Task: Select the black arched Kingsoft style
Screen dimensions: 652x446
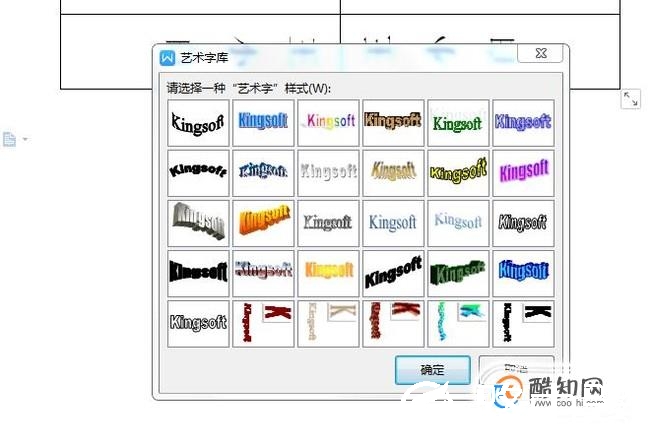Action: coord(198,173)
